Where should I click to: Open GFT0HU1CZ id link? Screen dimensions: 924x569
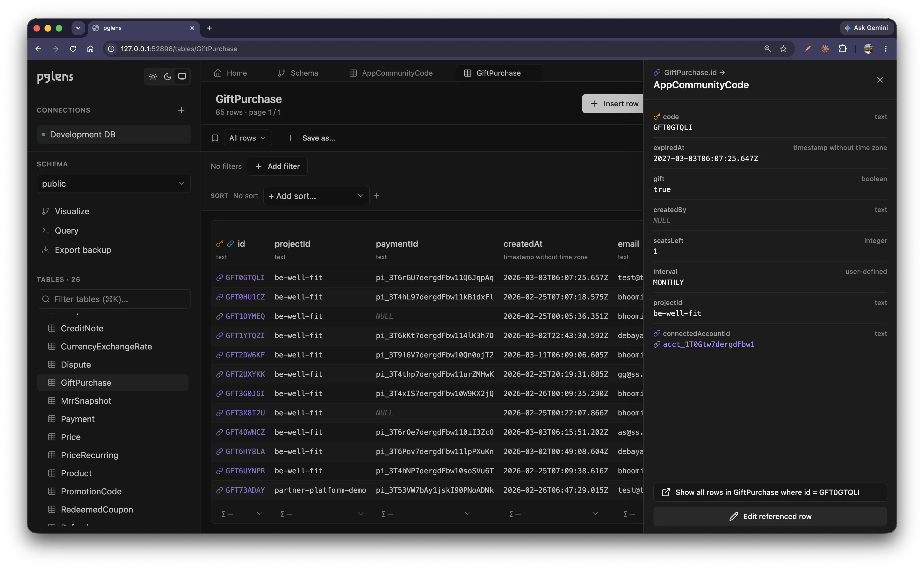[x=245, y=297]
